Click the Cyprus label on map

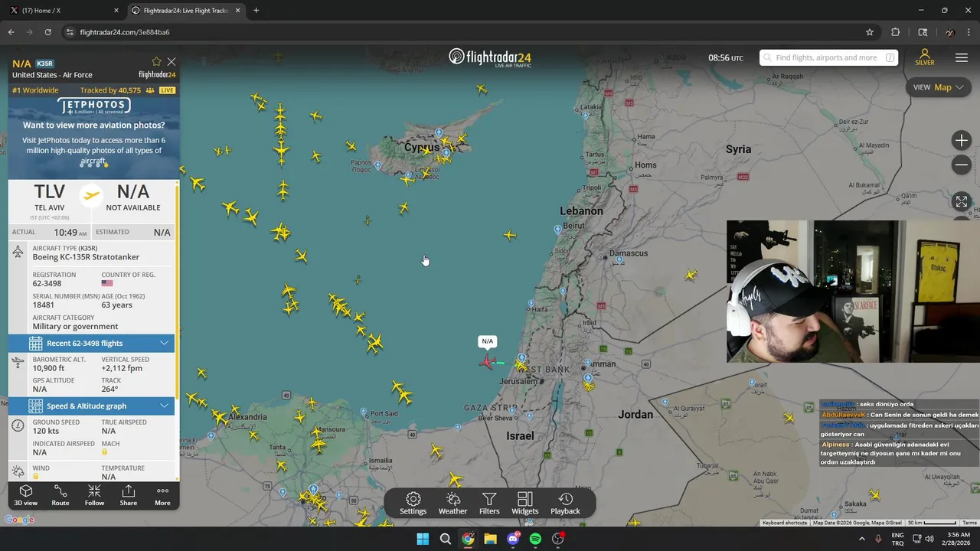point(422,148)
